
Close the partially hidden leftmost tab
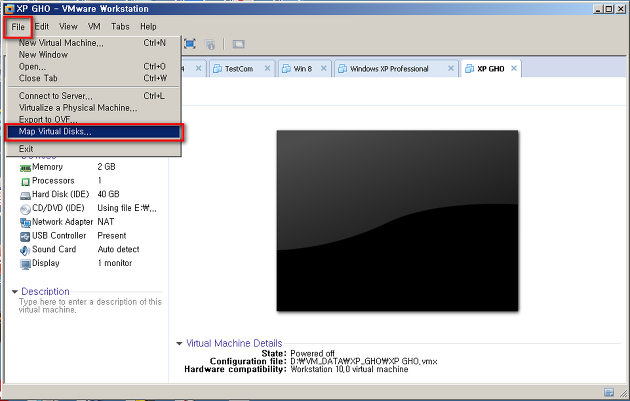click(198, 68)
